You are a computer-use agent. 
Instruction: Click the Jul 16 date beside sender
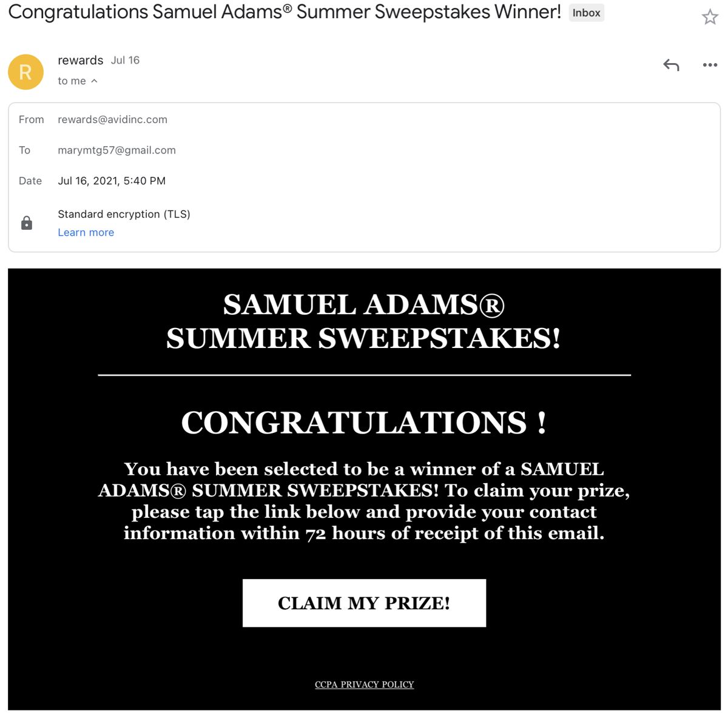[125, 60]
